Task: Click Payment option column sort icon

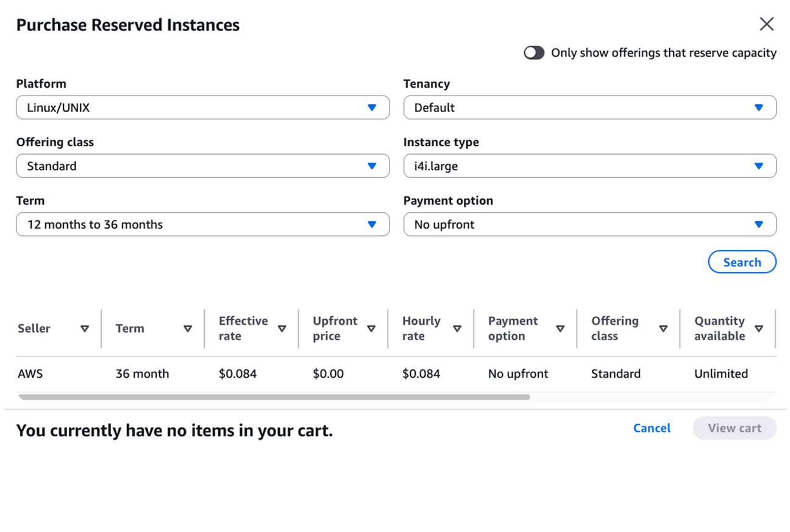Action: [x=560, y=328]
